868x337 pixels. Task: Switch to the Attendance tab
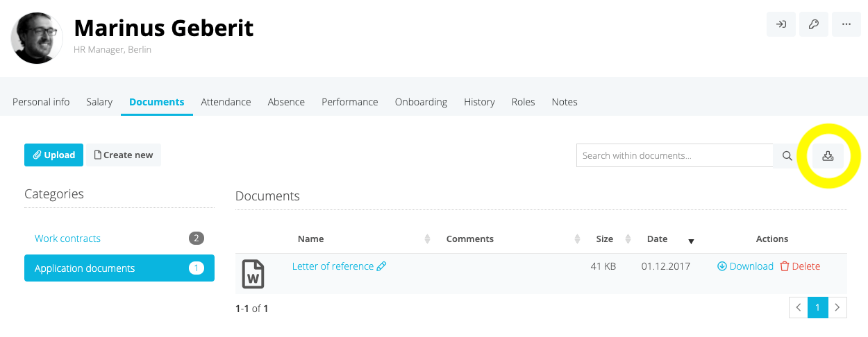coord(226,102)
